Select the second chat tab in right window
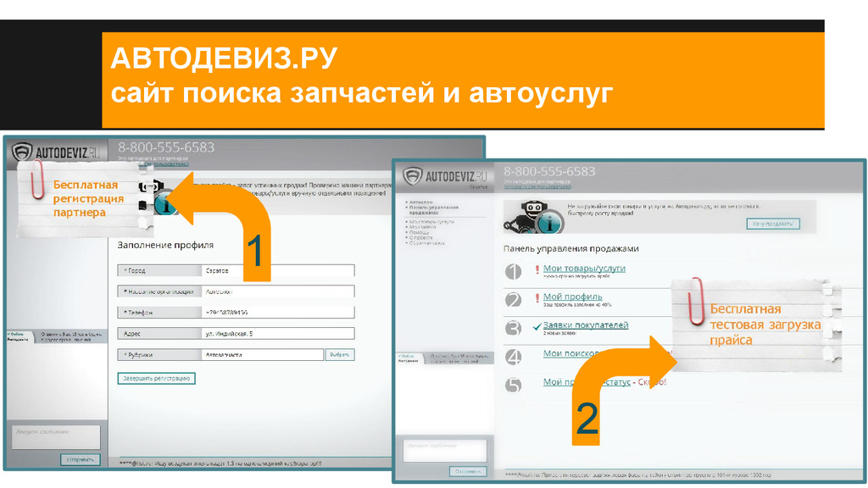This screenshot has width=868, height=488. pos(459,358)
